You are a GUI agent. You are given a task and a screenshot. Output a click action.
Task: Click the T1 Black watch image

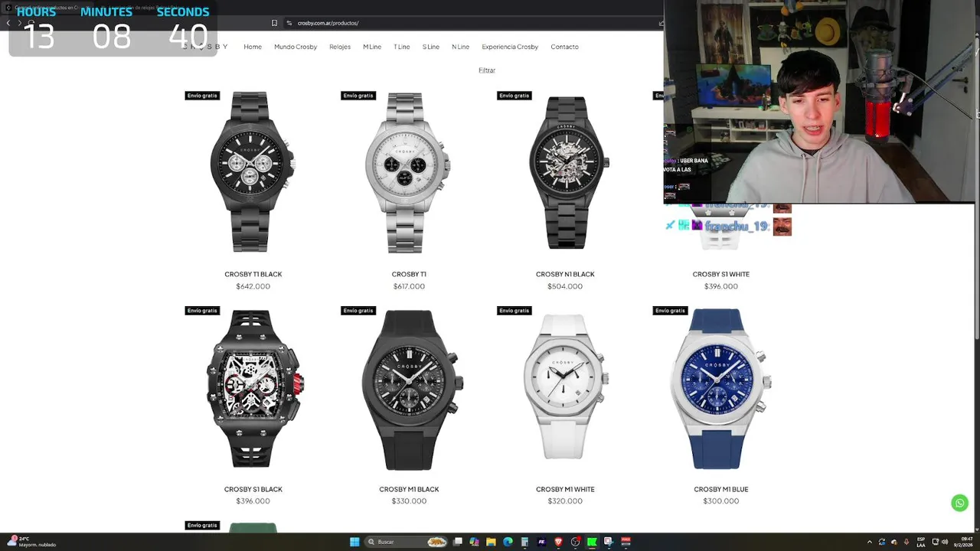click(x=253, y=172)
